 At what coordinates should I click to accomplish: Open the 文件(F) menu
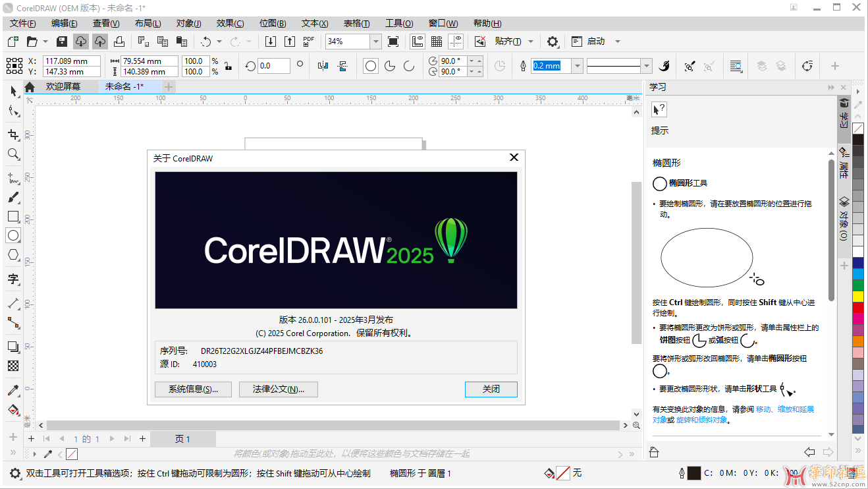[23, 23]
